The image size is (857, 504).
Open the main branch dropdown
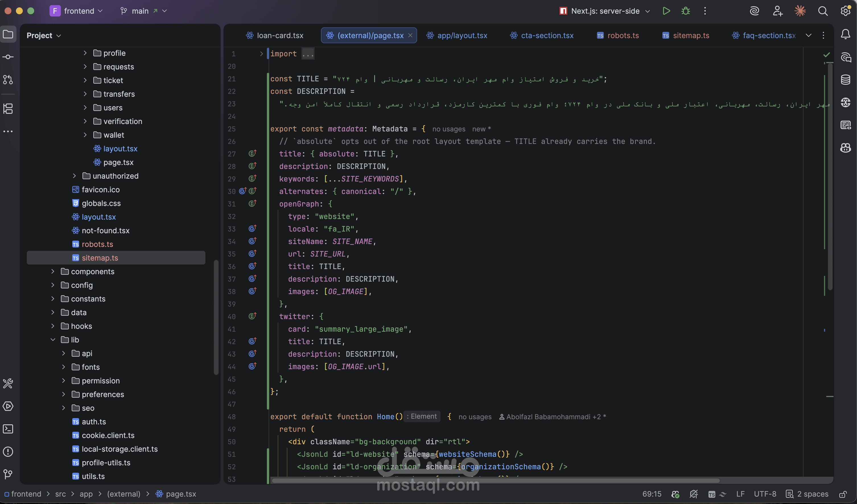tap(143, 11)
